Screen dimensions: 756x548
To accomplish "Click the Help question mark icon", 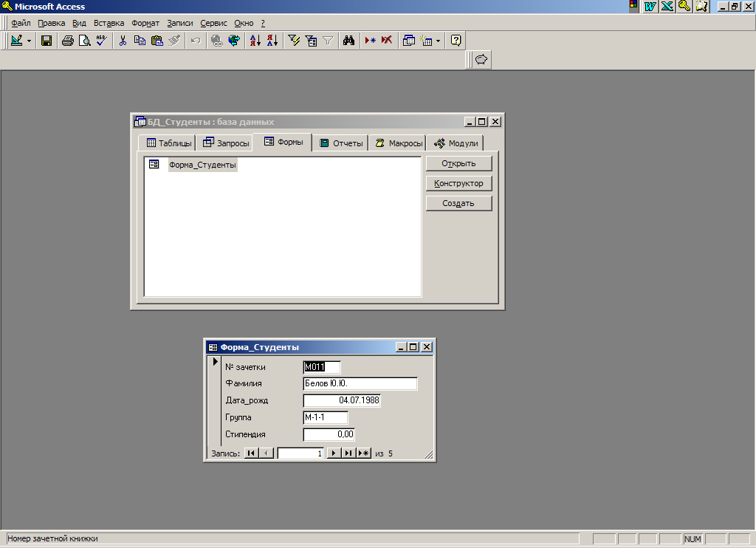I will 456,41.
